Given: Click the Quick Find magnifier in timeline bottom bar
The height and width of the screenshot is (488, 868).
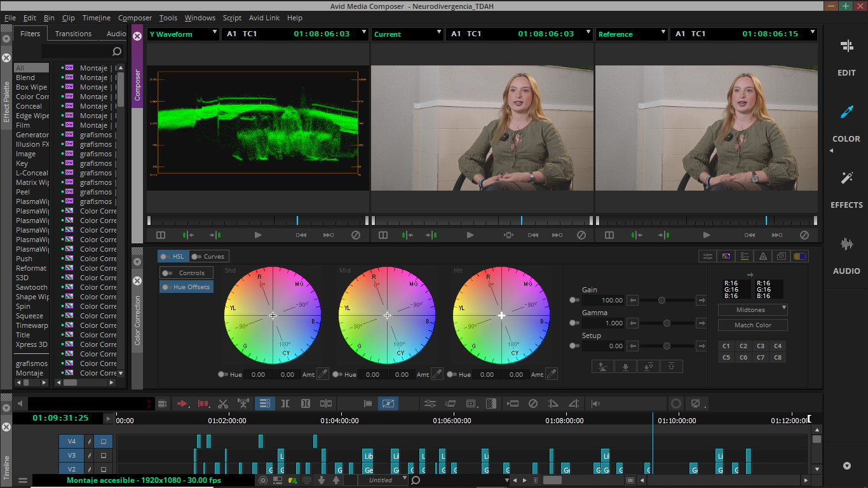Looking at the screenshot, I should [416, 480].
